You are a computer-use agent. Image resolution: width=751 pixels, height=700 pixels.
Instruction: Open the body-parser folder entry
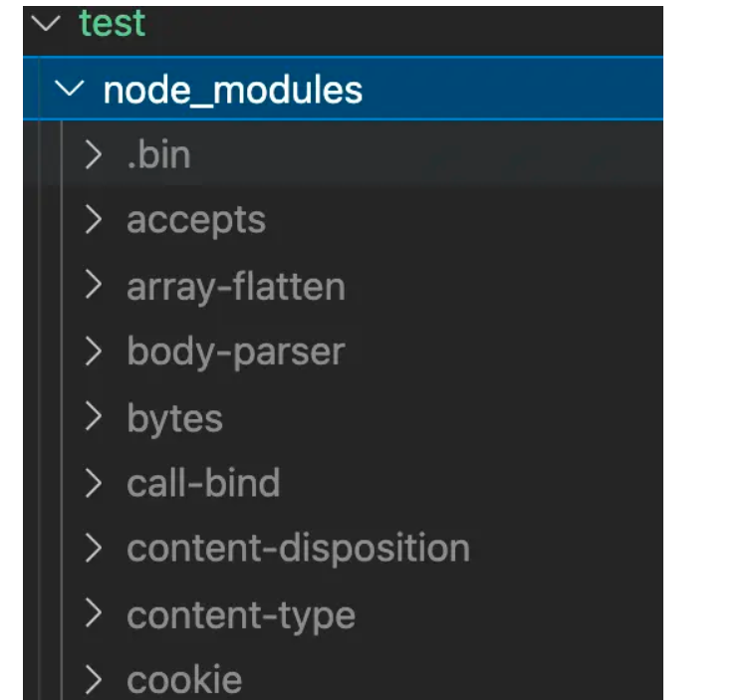[236, 351]
